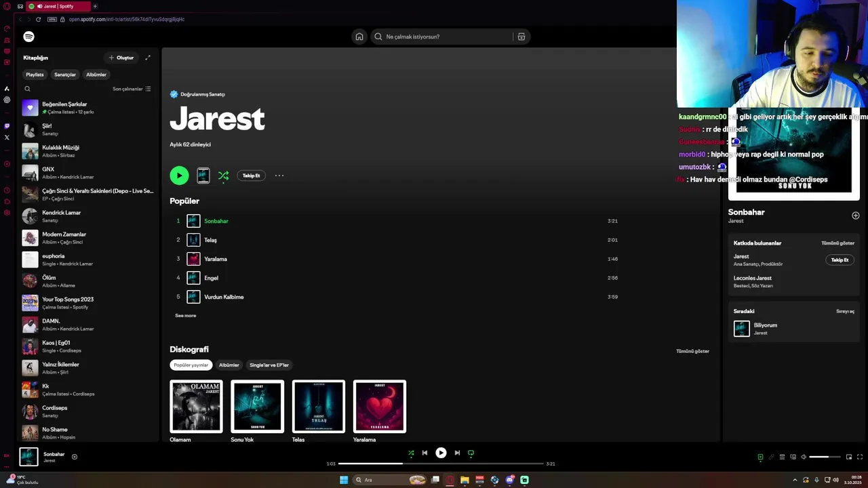Open the album preview thumbnail beside the play button

click(203, 176)
